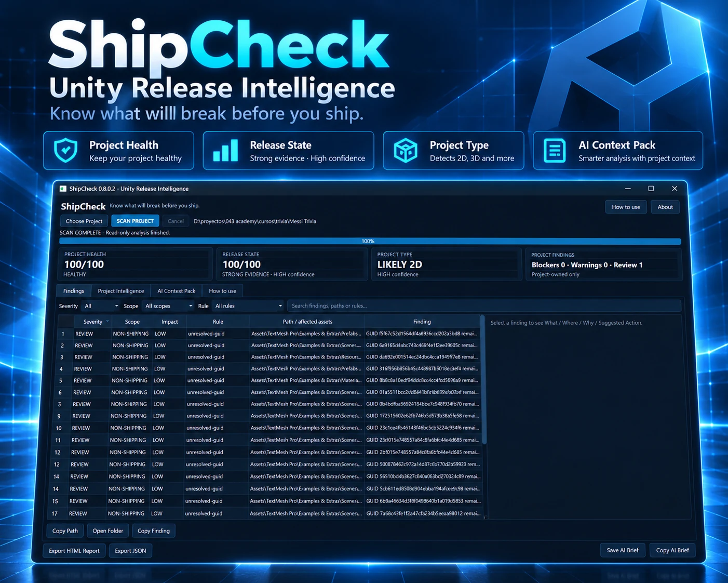Maximize the ShipCheck window
The height and width of the screenshot is (583, 728).
(x=651, y=189)
